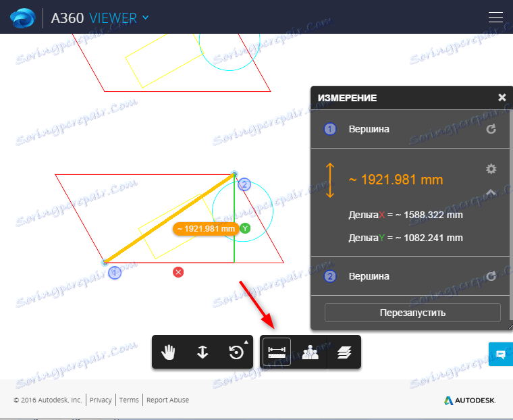Click the Перезапустить button
The height and width of the screenshot is (420, 513).
click(412, 313)
